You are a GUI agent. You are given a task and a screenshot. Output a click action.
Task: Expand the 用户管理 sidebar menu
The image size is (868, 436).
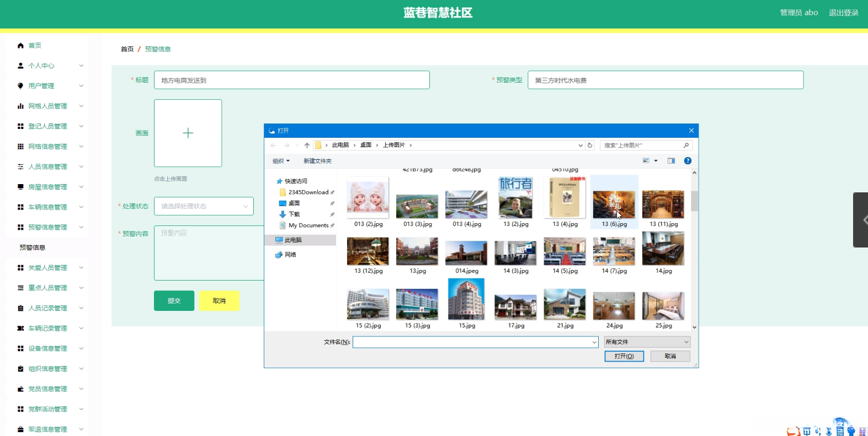(49, 86)
